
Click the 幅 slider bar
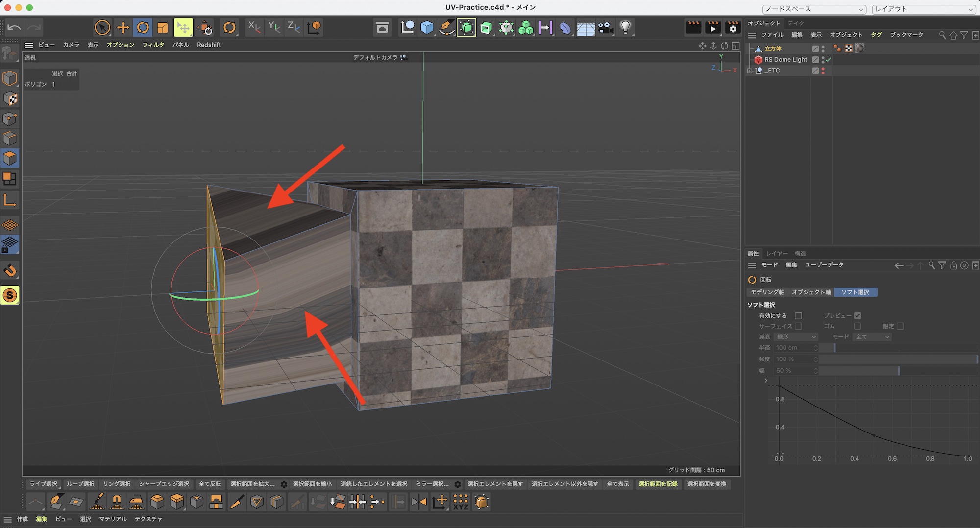[x=898, y=371]
